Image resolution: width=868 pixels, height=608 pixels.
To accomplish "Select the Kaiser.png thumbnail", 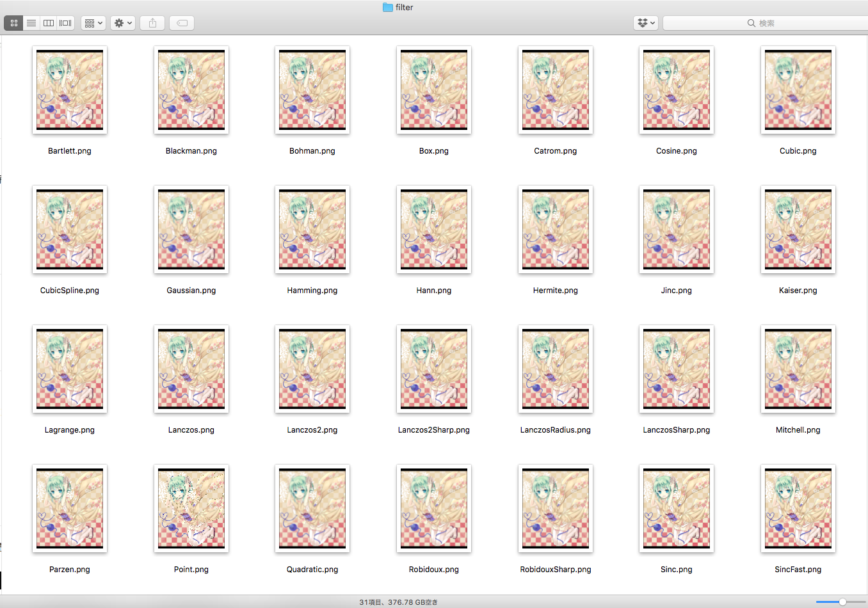I will (x=798, y=229).
